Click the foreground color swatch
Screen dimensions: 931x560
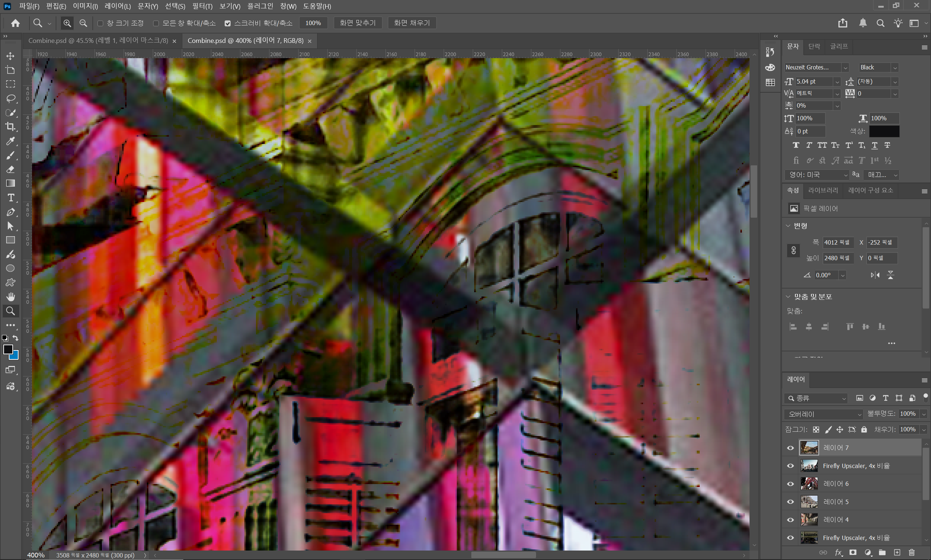pyautogui.click(x=8, y=350)
